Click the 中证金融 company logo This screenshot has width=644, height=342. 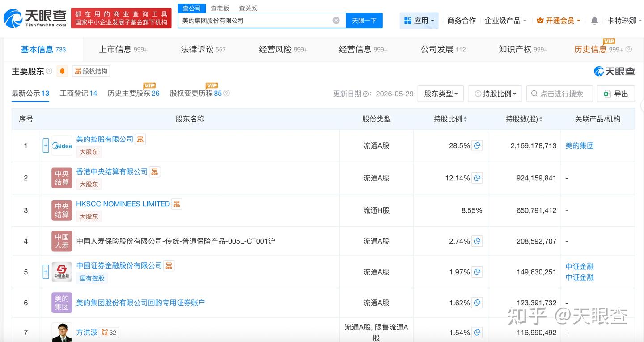pos(62,272)
